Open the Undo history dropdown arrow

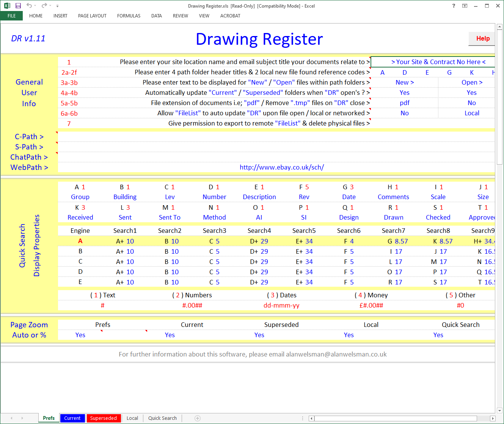(x=35, y=6)
